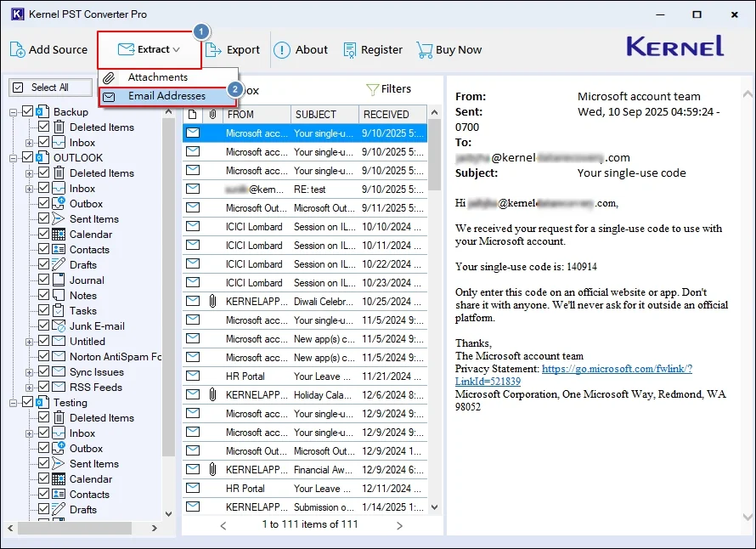Click the Add Source icon
The image size is (756, 549).
pos(16,49)
